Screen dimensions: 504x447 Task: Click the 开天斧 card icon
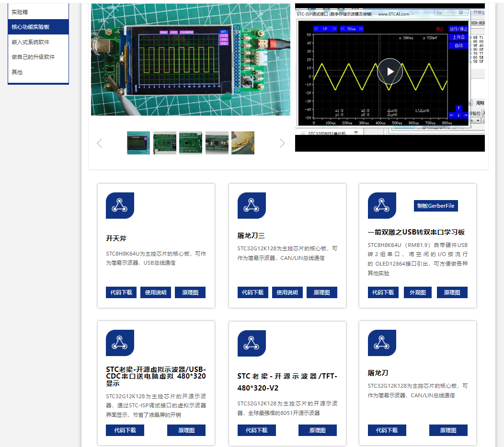[x=120, y=205]
